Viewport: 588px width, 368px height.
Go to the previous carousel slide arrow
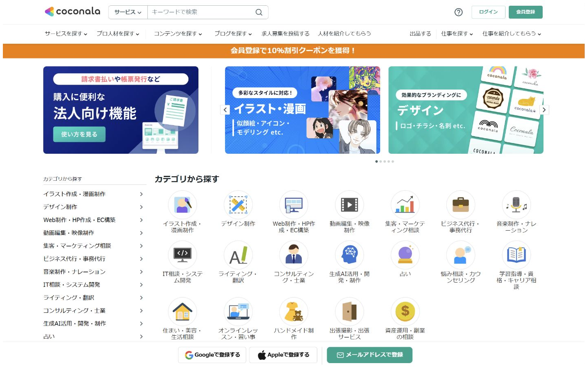[225, 110]
